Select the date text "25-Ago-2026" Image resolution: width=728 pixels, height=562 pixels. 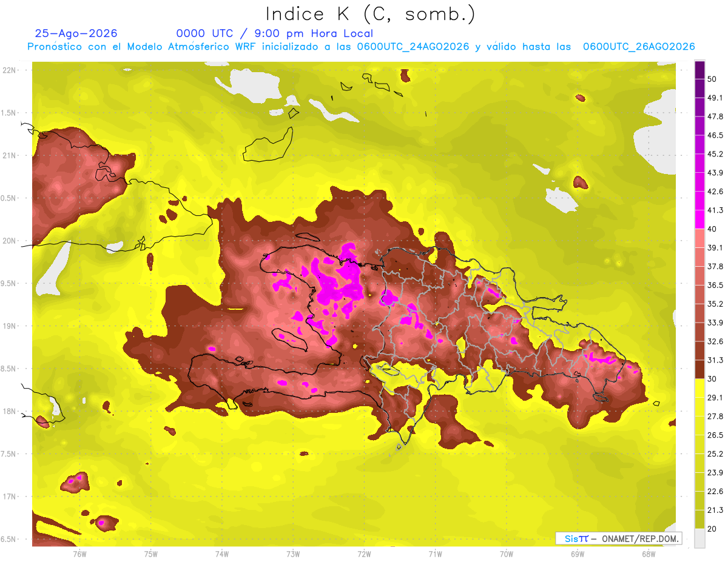(76, 33)
